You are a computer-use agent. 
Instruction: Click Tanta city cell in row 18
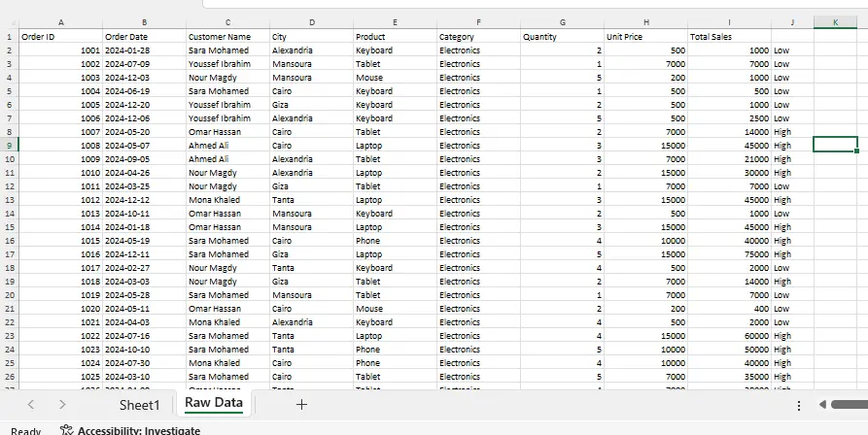(312, 268)
